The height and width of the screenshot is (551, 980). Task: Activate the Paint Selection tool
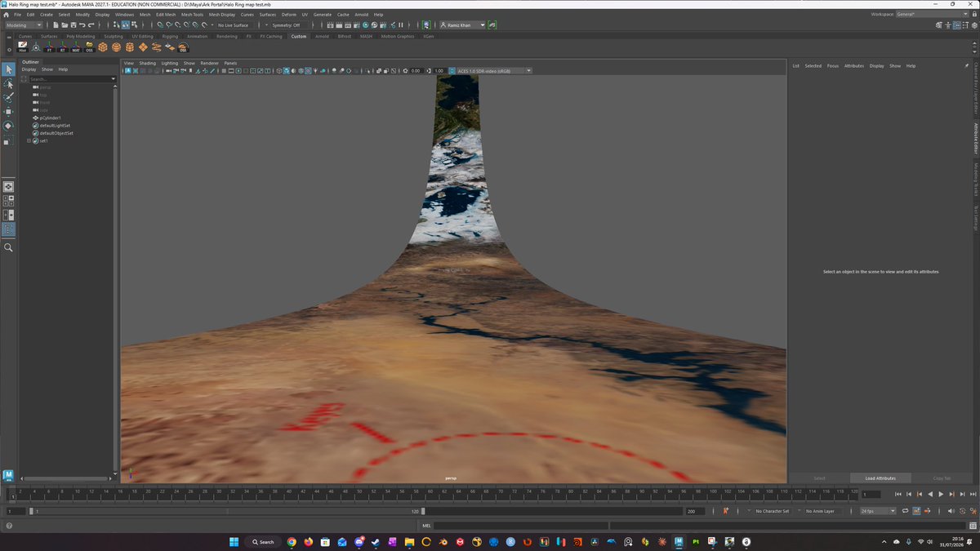(8, 97)
